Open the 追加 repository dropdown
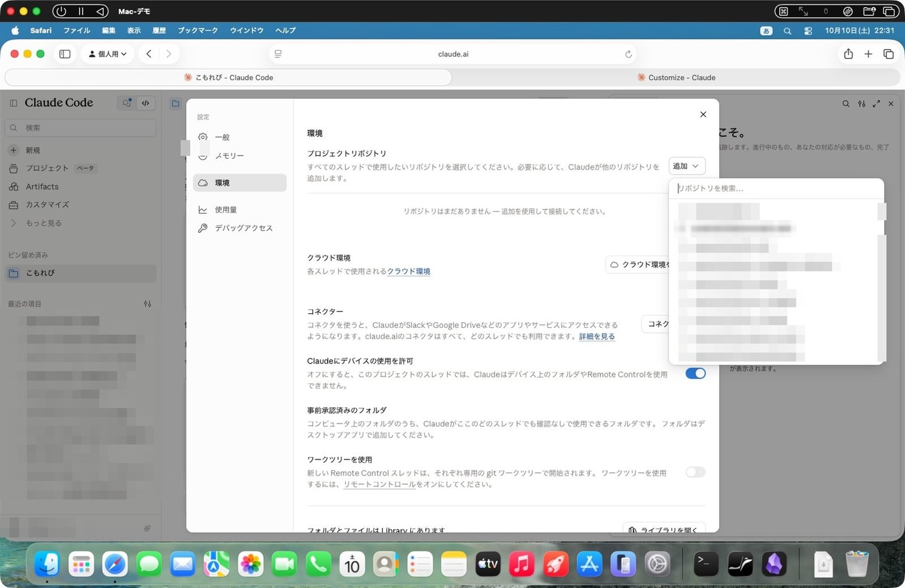The height and width of the screenshot is (588, 905). click(x=687, y=166)
